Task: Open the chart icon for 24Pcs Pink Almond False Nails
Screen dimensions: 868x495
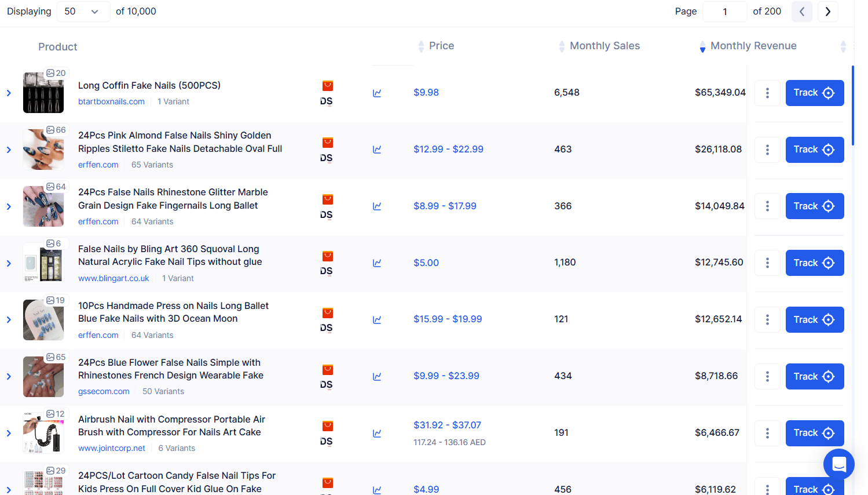Action: (377, 150)
